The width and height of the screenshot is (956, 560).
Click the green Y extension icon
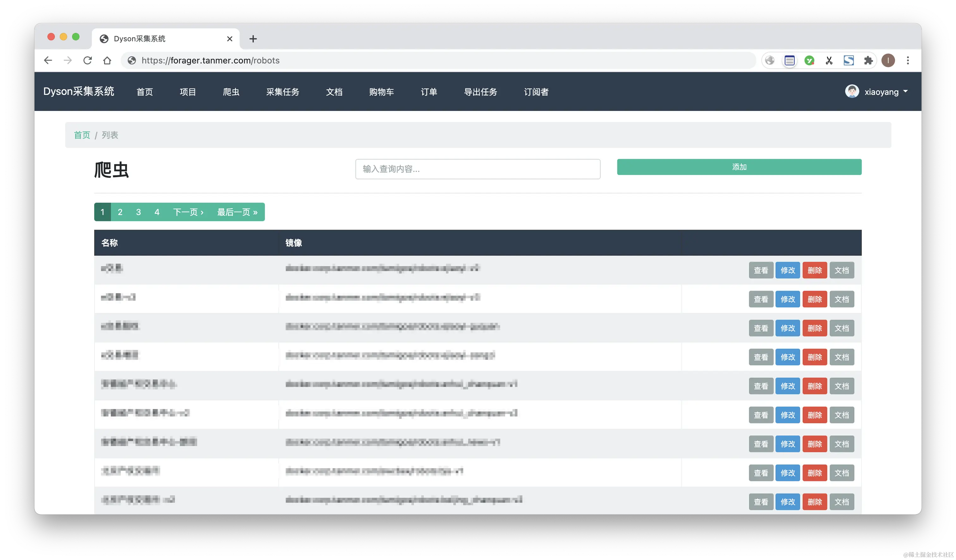pyautogui.click(x=809, y=60)
